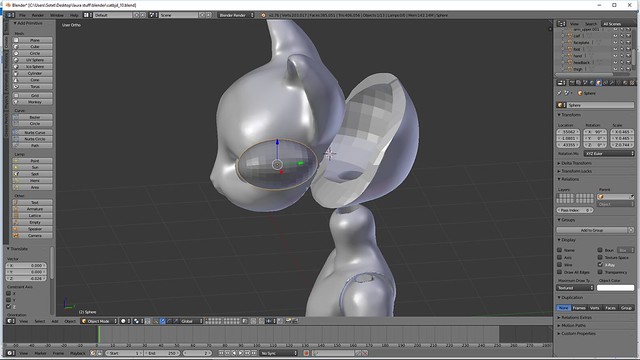
Task: Add a Plane mesh primitive
Action: pyautogui.click(x=32, y=40)
